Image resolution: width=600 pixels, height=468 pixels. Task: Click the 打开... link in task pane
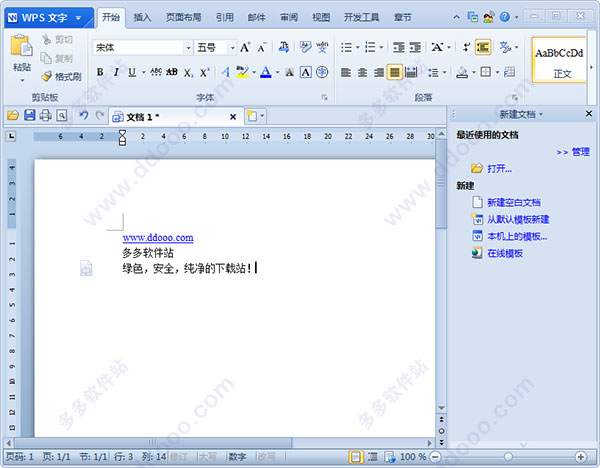(499, 168)
